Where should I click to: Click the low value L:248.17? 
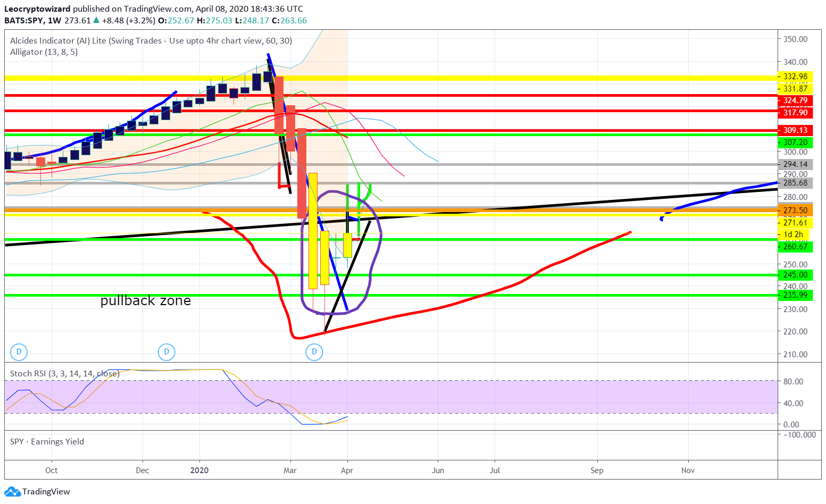coord(252,21)
